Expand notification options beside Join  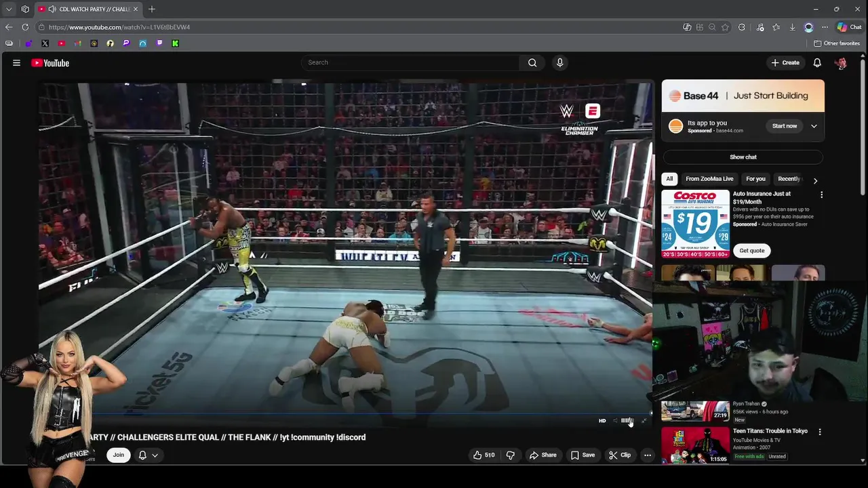148,455
